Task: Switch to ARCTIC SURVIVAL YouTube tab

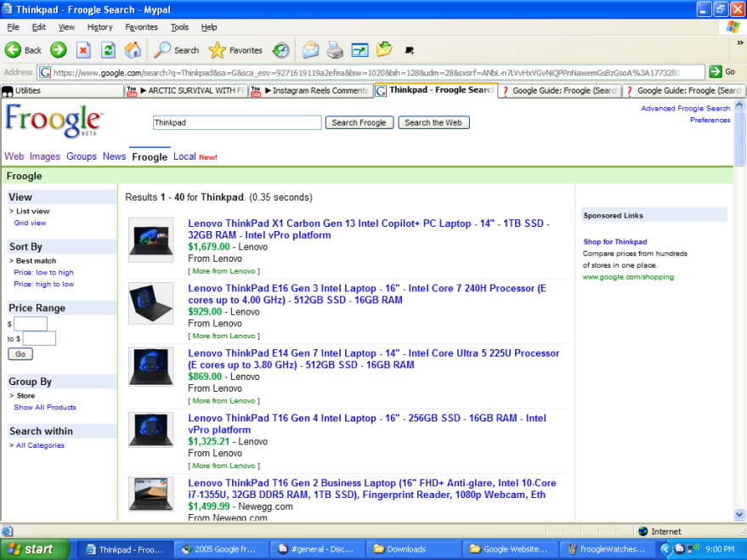Action: pyautogui.click(x=186, y=90)
